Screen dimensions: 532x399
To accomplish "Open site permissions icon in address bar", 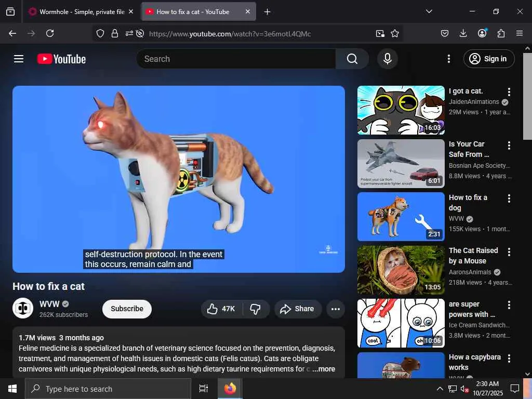I will coord(129,33).
